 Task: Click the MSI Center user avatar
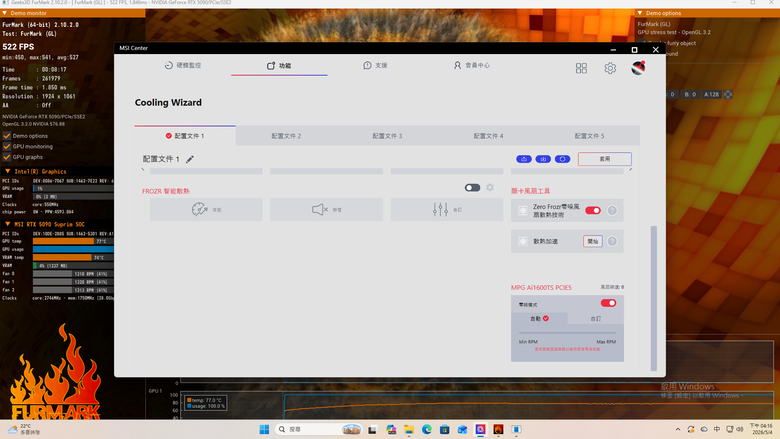[x=638, y=68]
